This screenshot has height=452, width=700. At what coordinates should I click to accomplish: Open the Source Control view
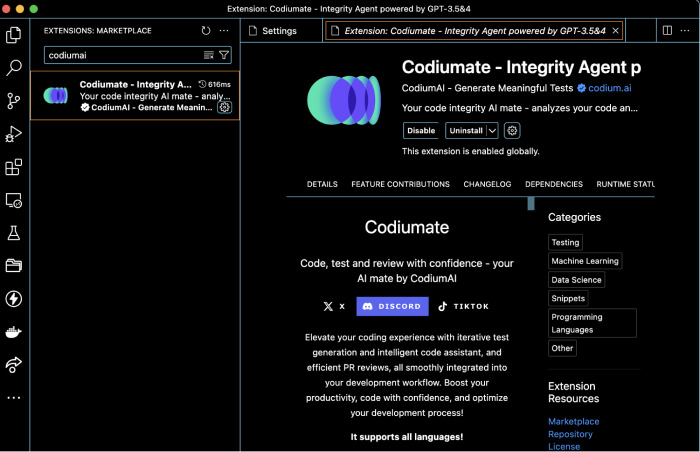pyautogui.click(x=14, y=101)
